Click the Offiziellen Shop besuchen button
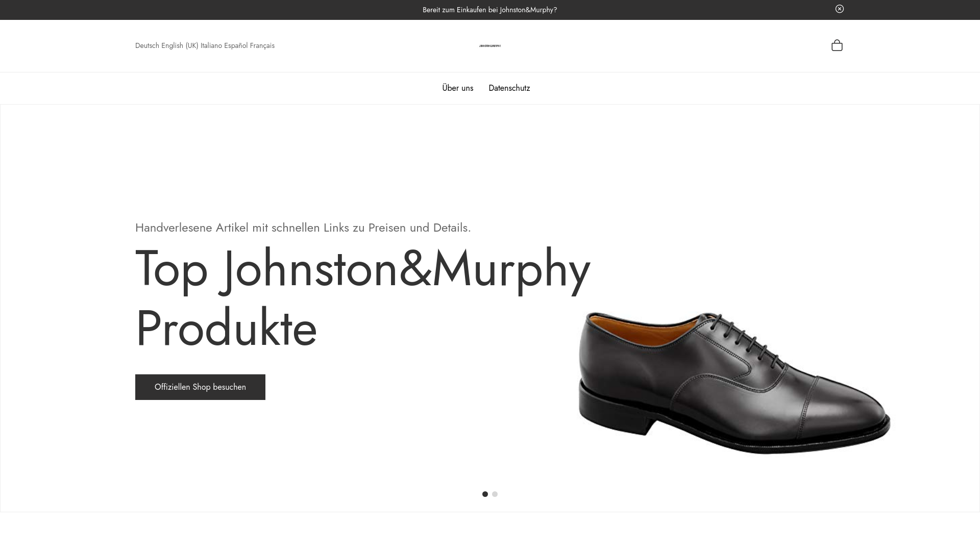 pyautogui.click(x=200, y=387)
